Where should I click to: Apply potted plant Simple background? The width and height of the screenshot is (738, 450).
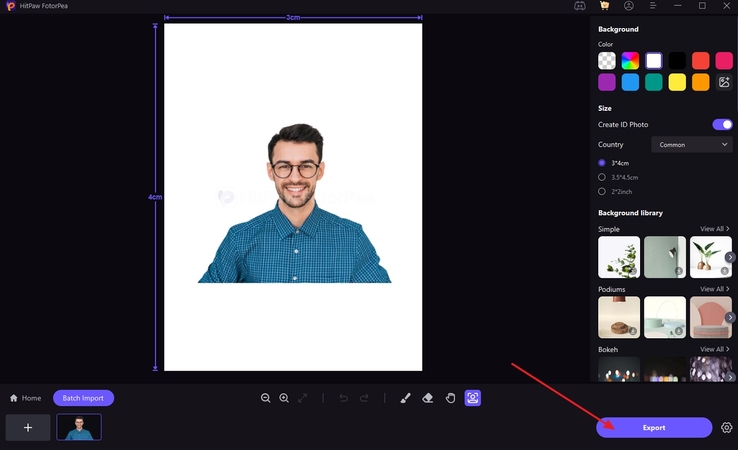coord(711,257)
